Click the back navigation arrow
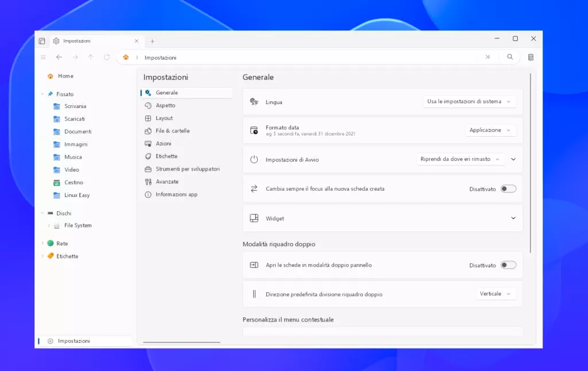The image size is (588, 371). pos(59,57)
